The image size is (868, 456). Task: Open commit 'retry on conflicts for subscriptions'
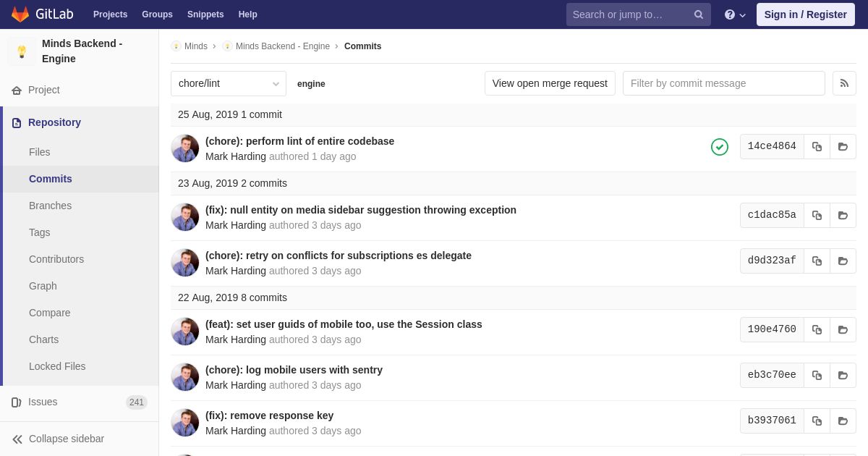point(339,256)
